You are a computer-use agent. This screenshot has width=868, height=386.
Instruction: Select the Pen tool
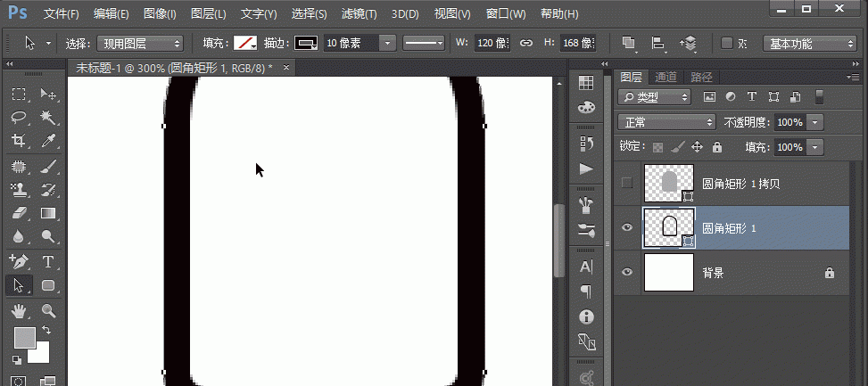[19, 261]
